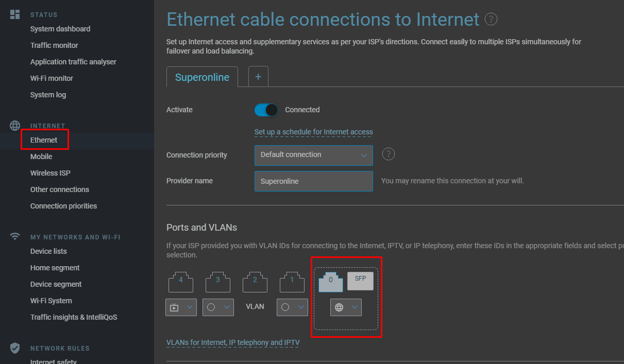Screen dimensions: 624x364
Task: Open port 4 IPTV role dropdown
Action: 181,307
